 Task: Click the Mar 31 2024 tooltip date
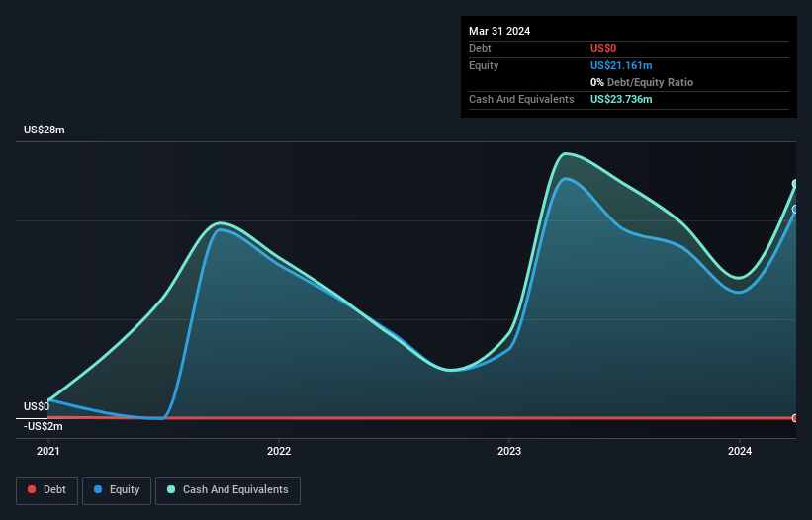point(499,31)
